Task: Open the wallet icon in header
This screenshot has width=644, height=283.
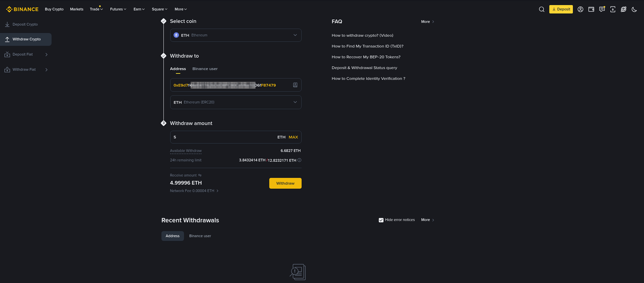Action: pyautogui.click(x=591, y=9)
